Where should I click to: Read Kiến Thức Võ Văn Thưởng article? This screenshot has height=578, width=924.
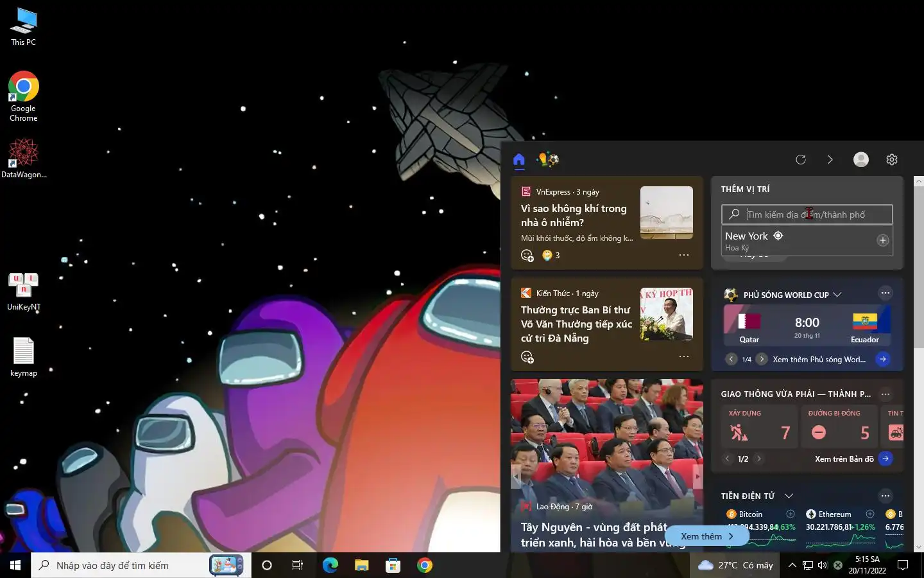[x=576, y=324]
